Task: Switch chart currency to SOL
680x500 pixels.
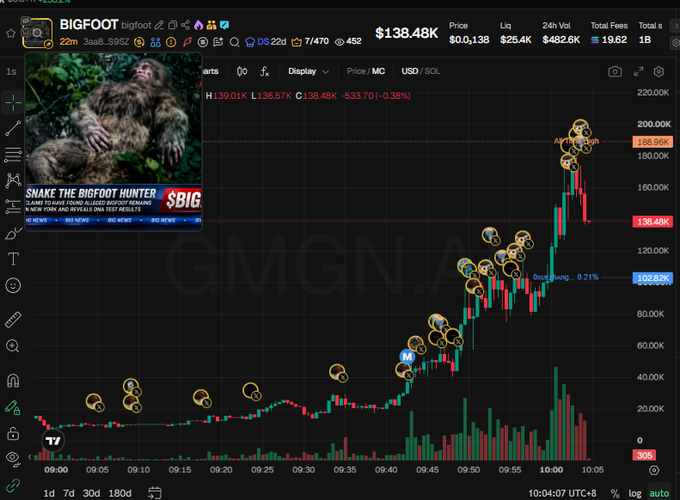Action: coord(432,71)
